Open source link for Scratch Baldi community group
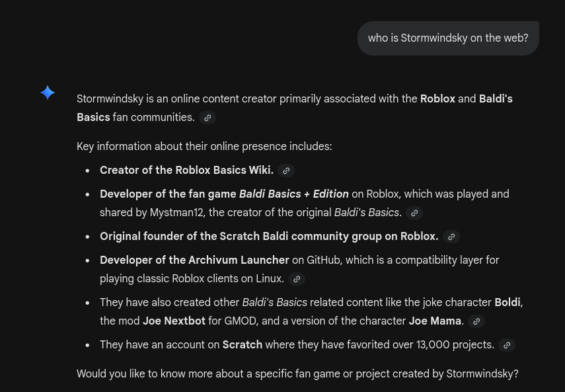This screenshot has height=392, width=565. 451,237
